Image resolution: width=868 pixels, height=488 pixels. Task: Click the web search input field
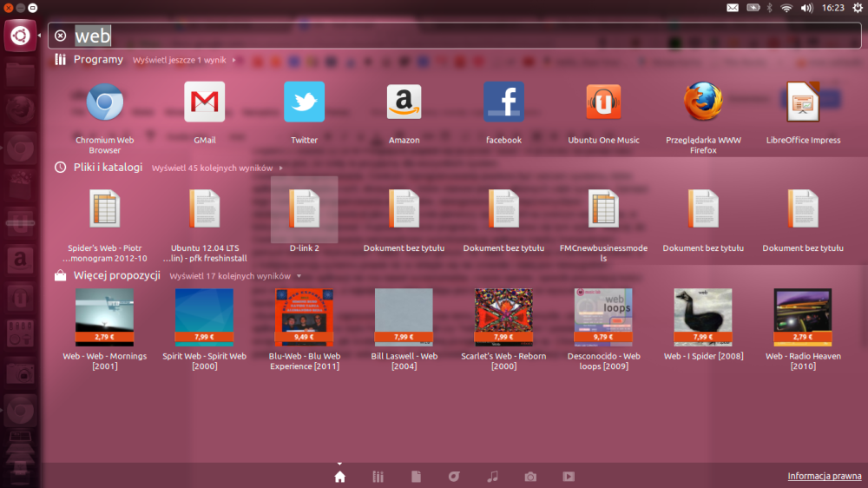click(x=455, y=36)
